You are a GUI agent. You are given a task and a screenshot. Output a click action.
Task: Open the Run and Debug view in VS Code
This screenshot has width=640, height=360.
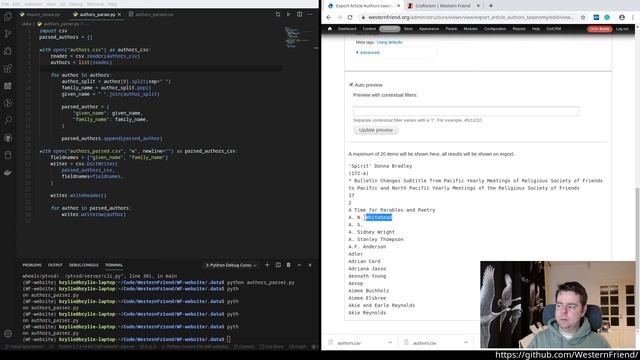tap(8, 51)
